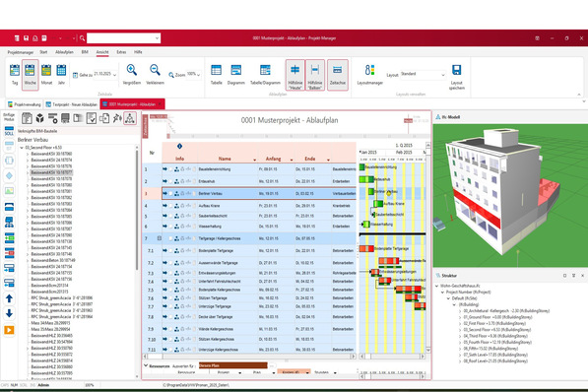Click the blue down arrow in sidebar
Image resolution: width=588 pixels, height=392 pixels.
pos(10,313)
